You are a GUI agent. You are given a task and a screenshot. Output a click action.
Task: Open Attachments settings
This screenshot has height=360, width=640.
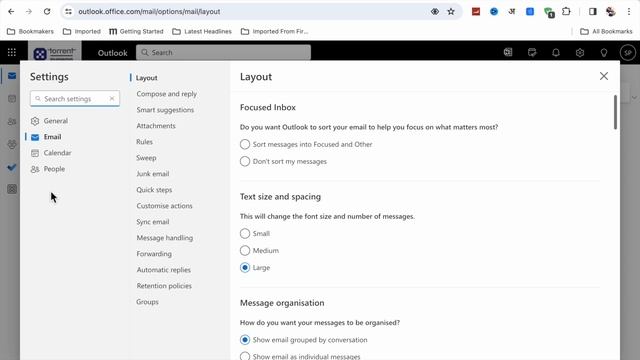pos(156,126)
